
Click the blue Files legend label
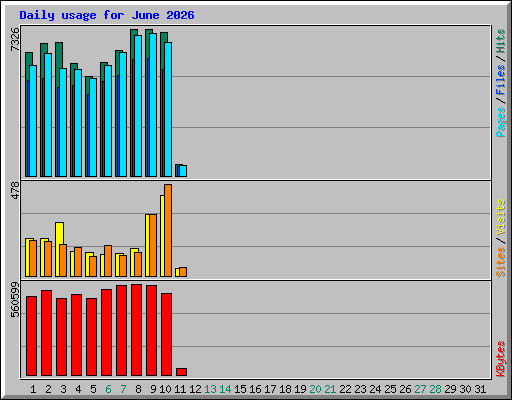[x=500, y=80]
